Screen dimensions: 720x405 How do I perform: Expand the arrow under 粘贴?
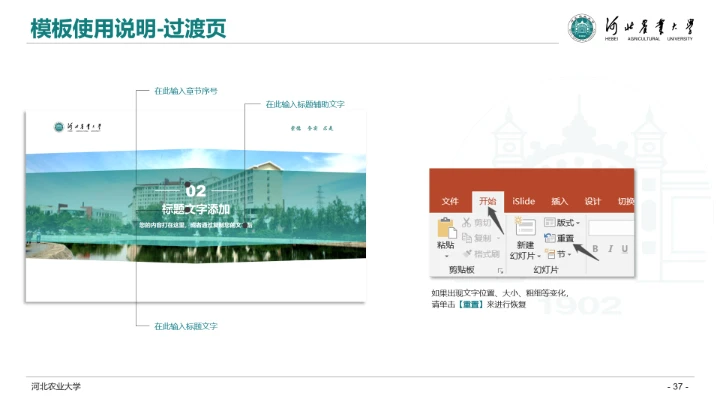click(446, 256)
